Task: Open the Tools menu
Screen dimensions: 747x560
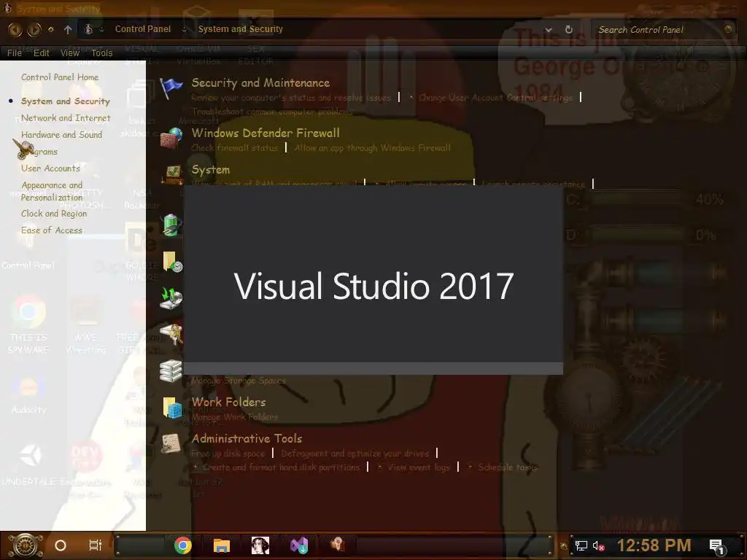Action: pyautogui.click(x=102, y=52)
